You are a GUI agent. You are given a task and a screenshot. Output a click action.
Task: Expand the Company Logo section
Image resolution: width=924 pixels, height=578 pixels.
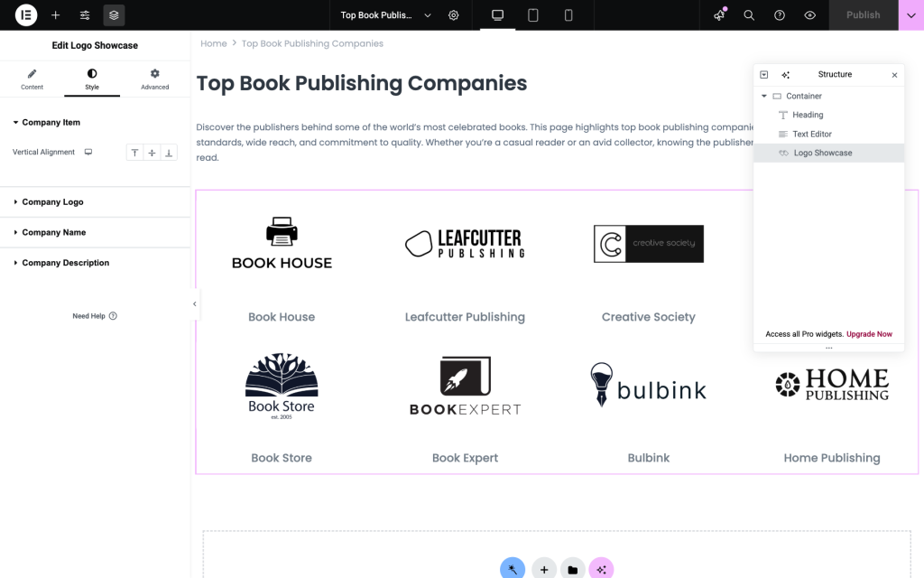(x=95, y=201)
